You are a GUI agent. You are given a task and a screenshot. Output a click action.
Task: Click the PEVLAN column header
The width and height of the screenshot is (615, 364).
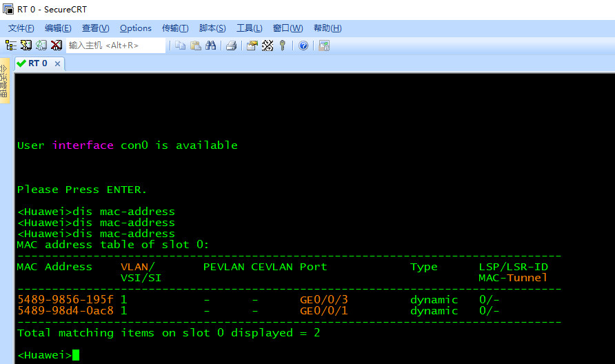click(224, 267)
